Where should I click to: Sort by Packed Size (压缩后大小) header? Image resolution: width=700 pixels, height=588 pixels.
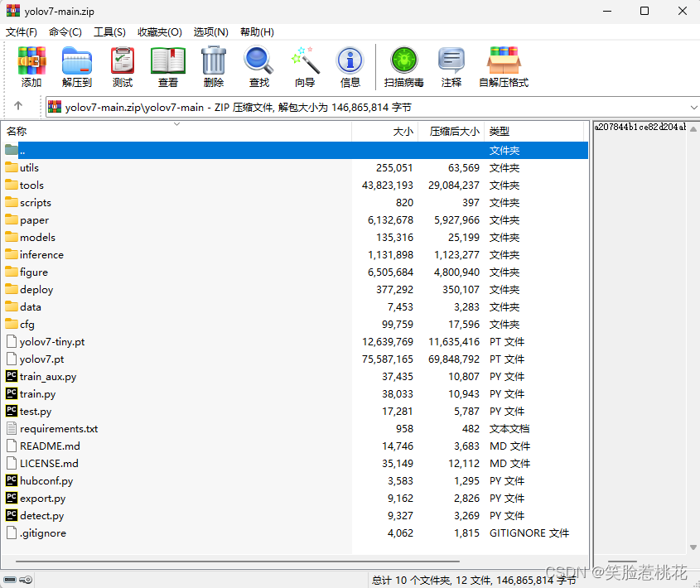pos(451,131)
